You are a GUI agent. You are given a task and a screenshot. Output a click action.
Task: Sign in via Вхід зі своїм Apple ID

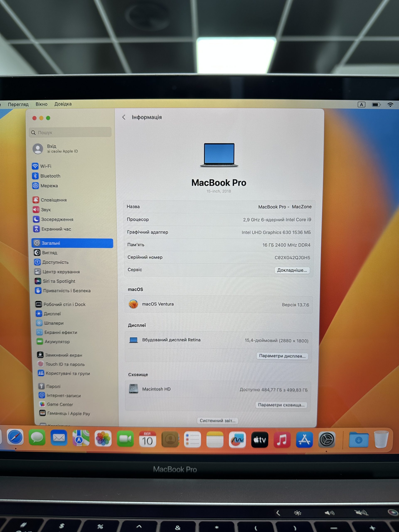point(56,149)
